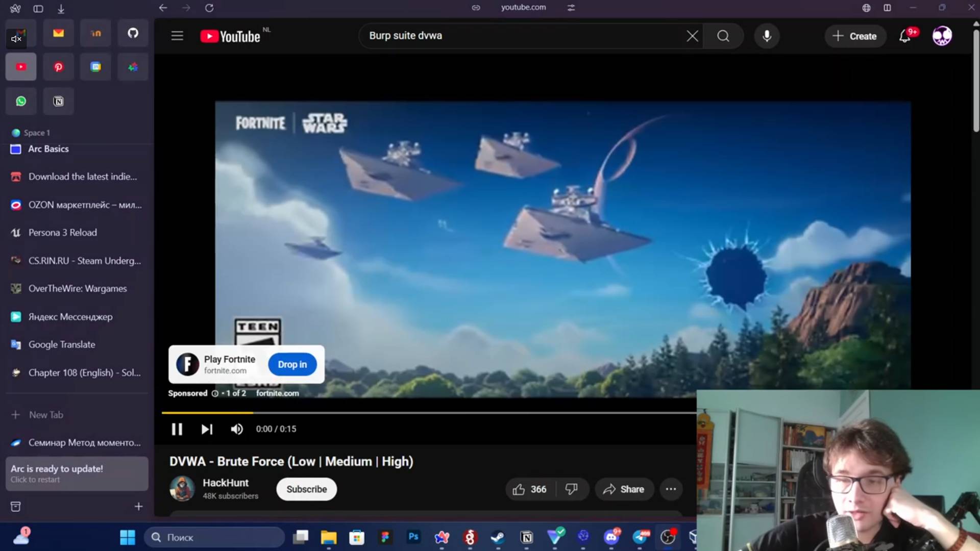
Task: Open the Pinterest pinned tab
Action: tap(58, 67)
